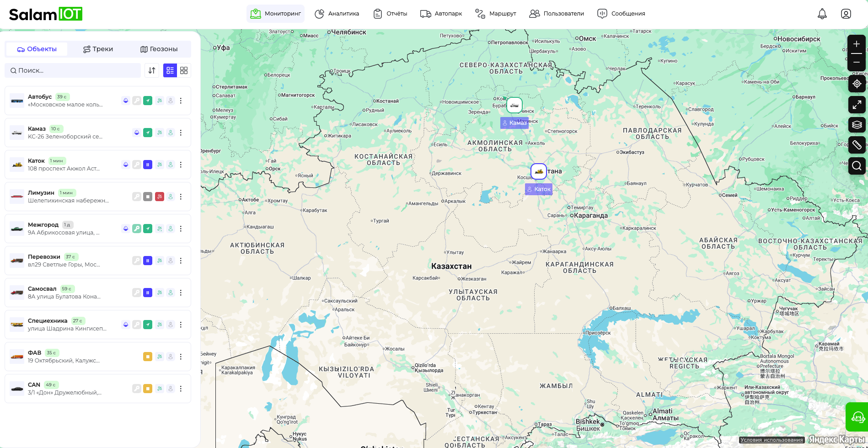Open the Сообщения section
868x448 pixels.
point(622,14)
